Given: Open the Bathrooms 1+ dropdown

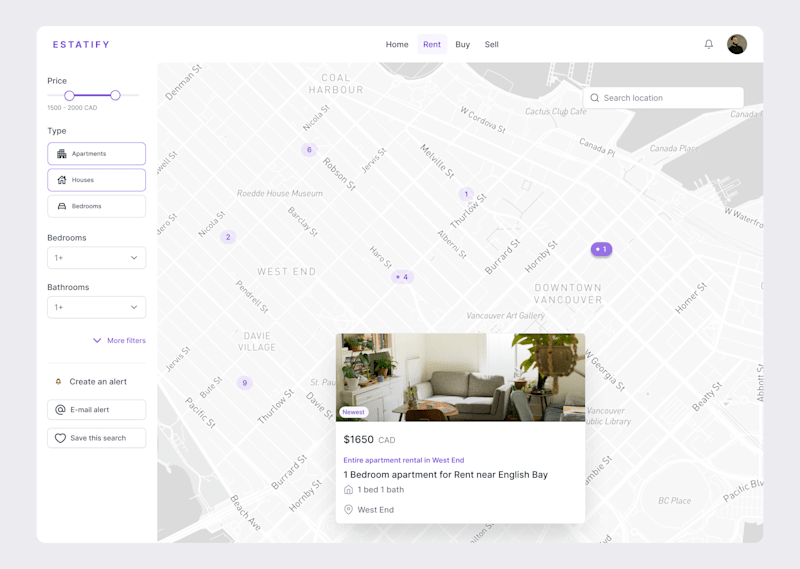Looking at the screenshot, I should click(x=96, y=307).
